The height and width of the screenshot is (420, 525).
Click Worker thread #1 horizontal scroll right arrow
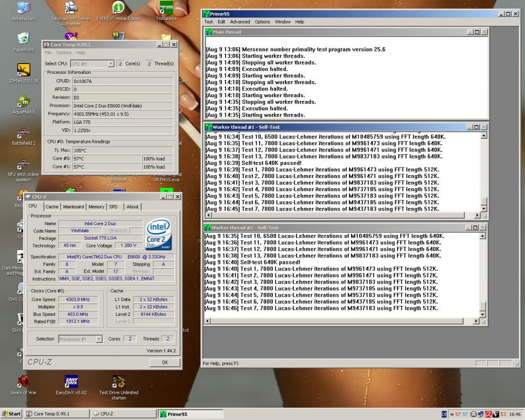477,215
